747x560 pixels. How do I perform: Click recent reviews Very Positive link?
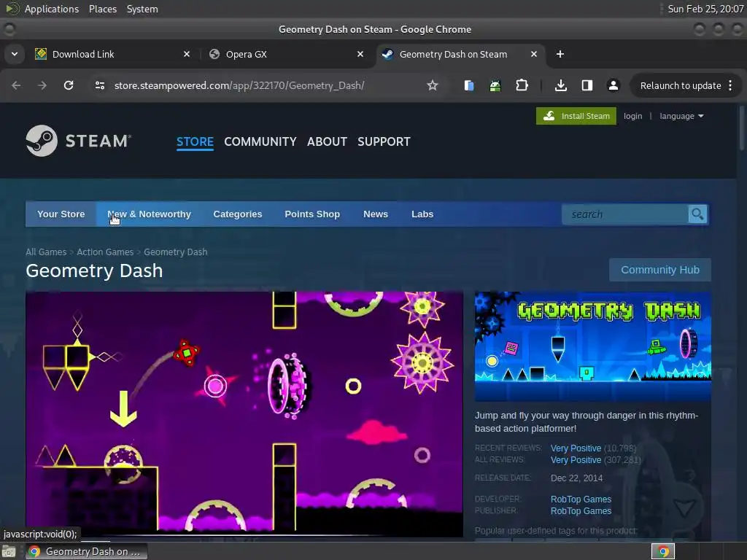[x=576, y=448]
